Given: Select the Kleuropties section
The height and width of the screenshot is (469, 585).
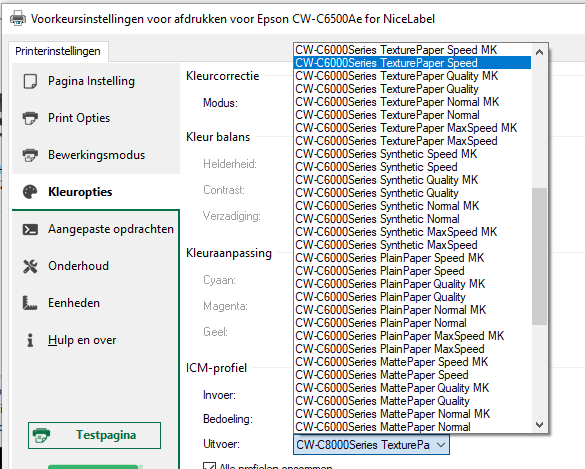Looking at the screenshot, I should coord(96,192).
